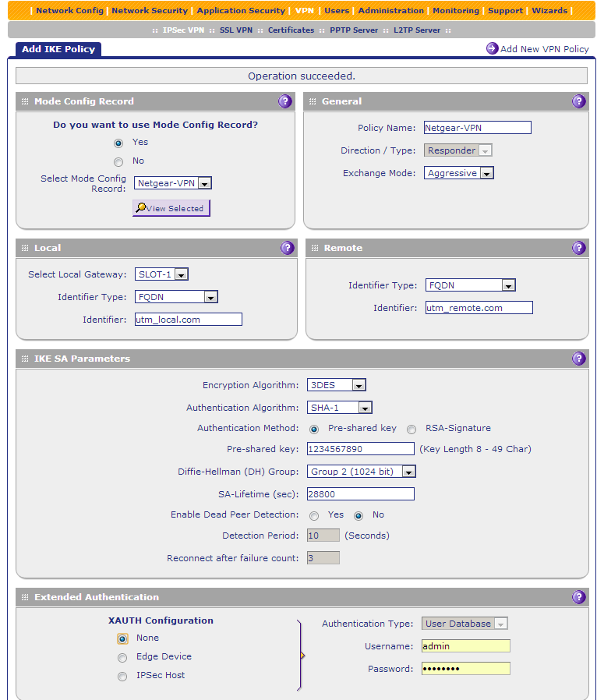597x700 pixels.
Task: Open help for the General section
Action: pyautogui.click(x=579, y=101)
